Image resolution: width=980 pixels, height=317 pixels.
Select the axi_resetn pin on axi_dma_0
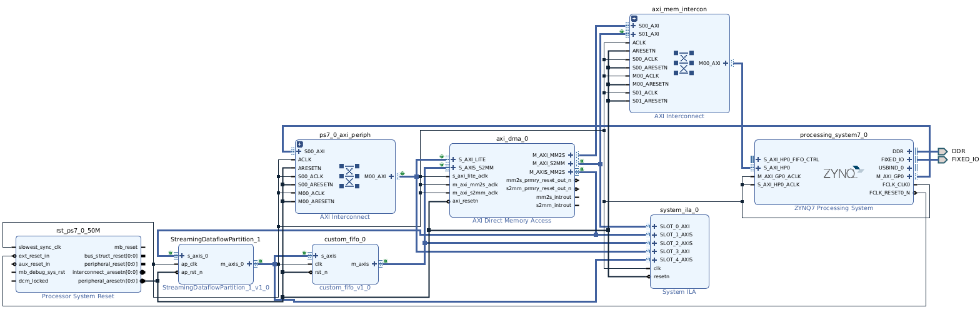[x=466, y=201]
